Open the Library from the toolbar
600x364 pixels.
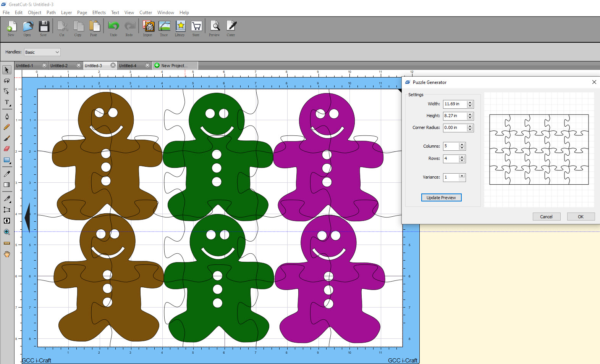180,29
